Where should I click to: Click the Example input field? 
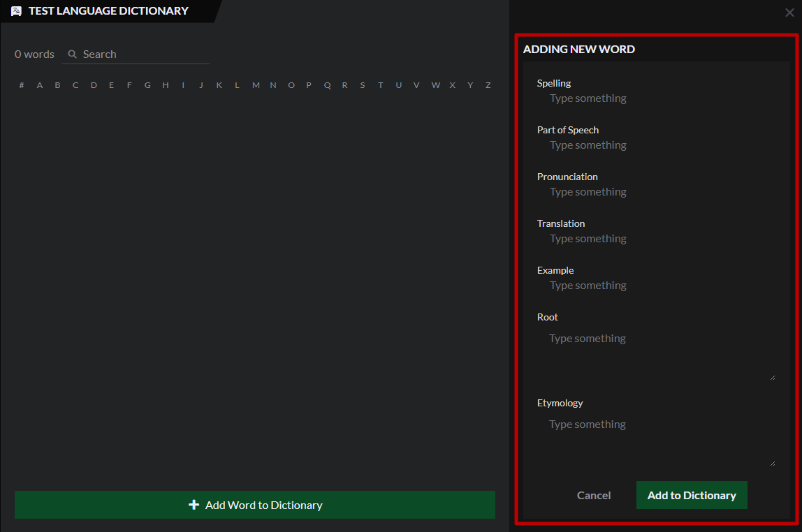point(656,285)
